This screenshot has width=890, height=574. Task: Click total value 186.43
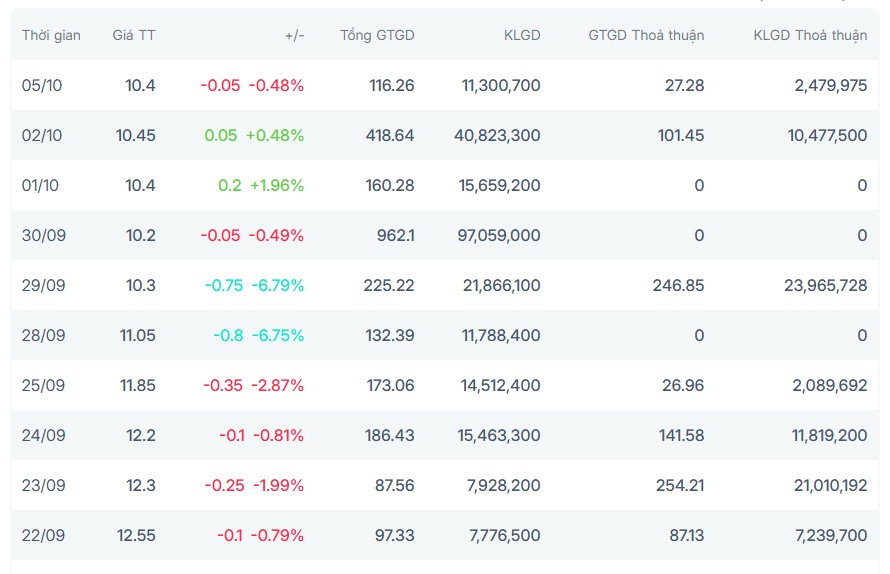point(389,435)
